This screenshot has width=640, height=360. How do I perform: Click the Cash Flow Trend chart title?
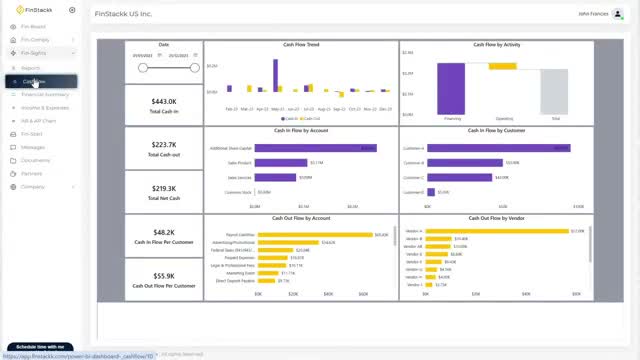pos(301,44)
